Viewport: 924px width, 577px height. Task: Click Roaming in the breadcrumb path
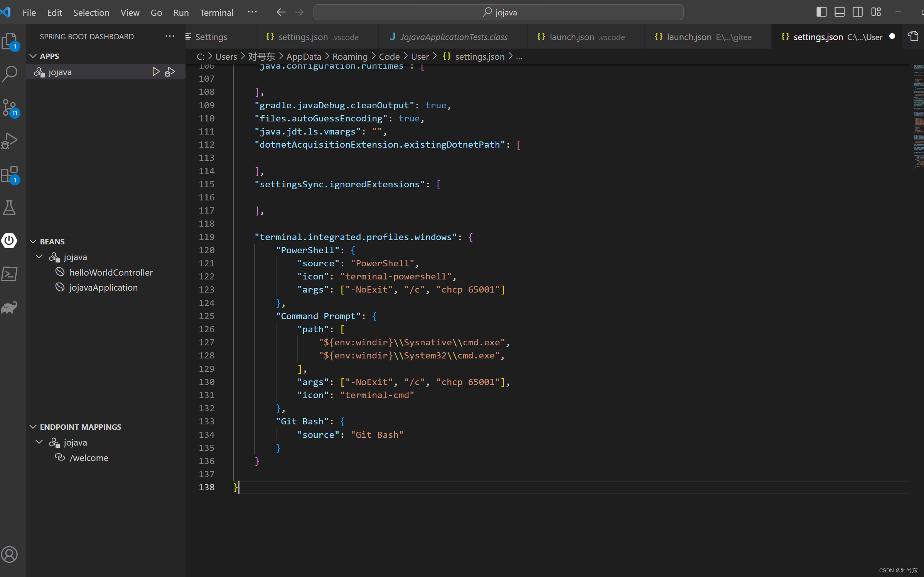[350, 57]
